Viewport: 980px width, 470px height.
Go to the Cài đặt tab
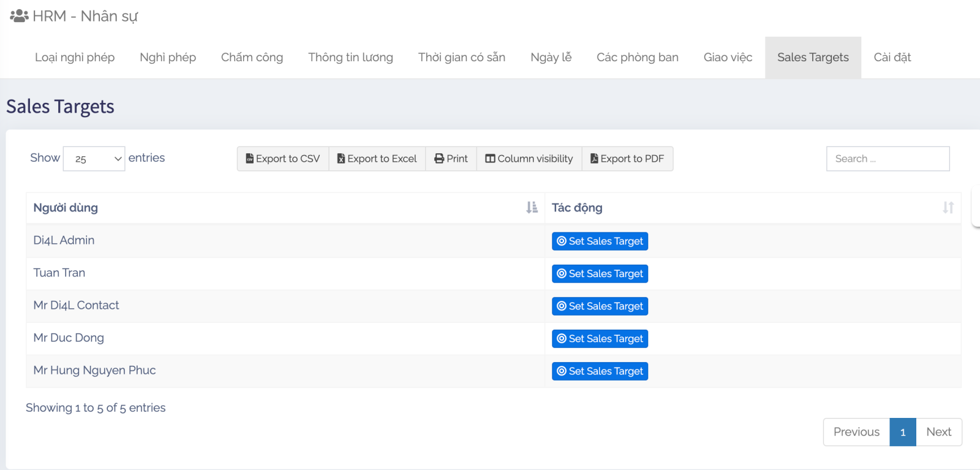pyautogui.click(x=892, y=58)
